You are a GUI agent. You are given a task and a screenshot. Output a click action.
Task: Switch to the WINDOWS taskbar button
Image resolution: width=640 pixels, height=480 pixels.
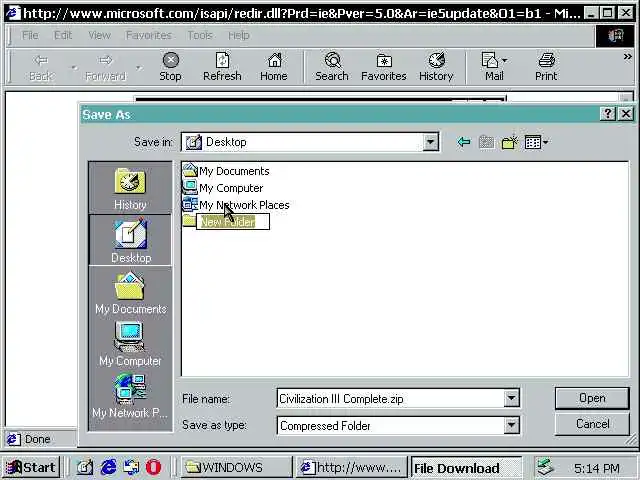pyautogui.click(x=236, y=467)
